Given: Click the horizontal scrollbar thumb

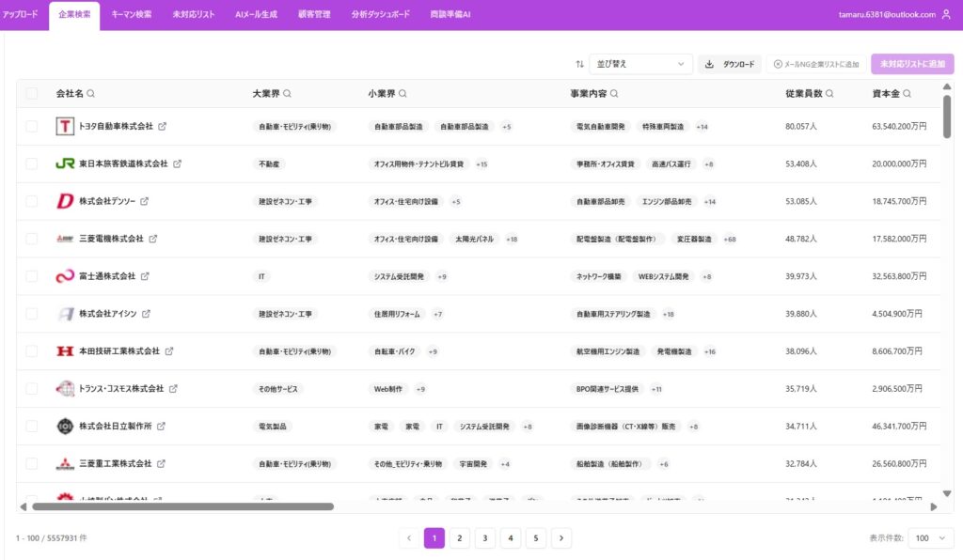Looking at the screenshot, I should click(183, 506).
